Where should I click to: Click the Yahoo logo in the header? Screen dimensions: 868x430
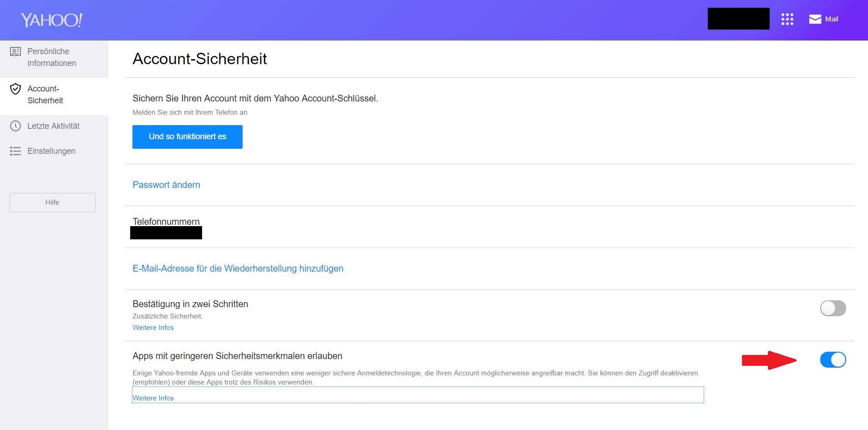click(x=51, y=20)
